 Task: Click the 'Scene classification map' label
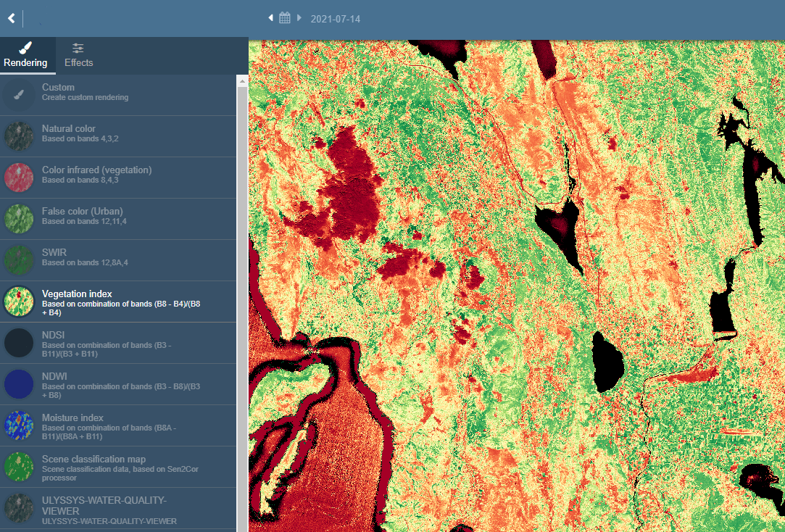[x=94, y=459]
